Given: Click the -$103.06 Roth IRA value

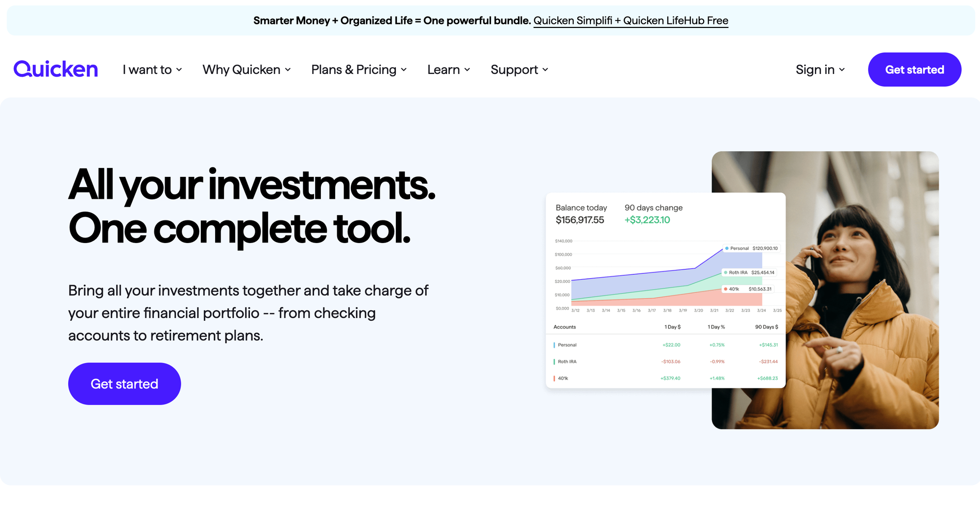Looking at the screenshot, I should (671, 361).
